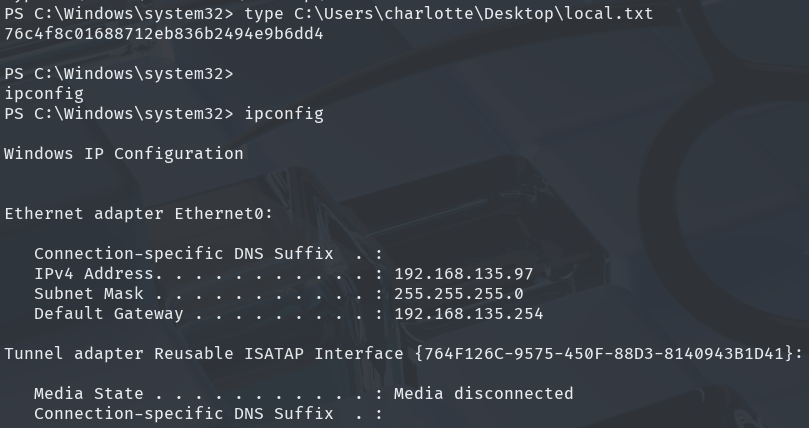
Task: Click the 'Windows IP Configuration' heading
Action: click(x=124, y=154)
